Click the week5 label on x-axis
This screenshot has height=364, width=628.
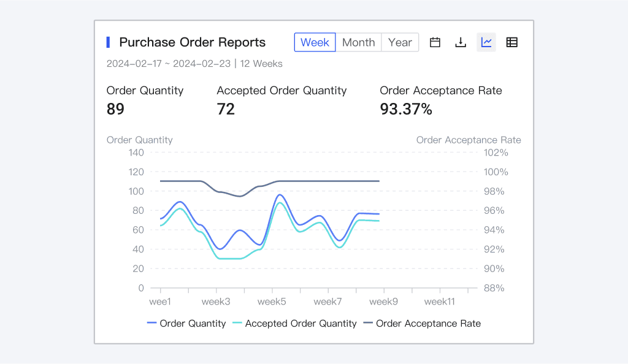[x=272, y=301]
